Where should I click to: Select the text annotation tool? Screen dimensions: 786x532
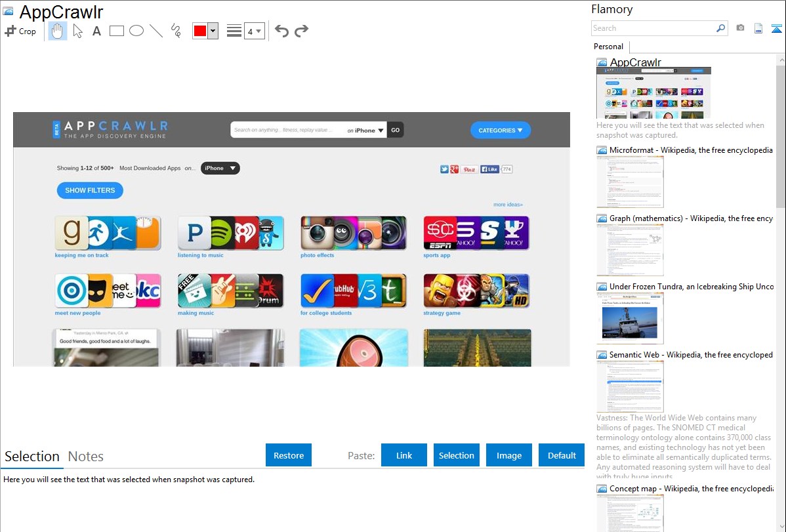(96, 31)
